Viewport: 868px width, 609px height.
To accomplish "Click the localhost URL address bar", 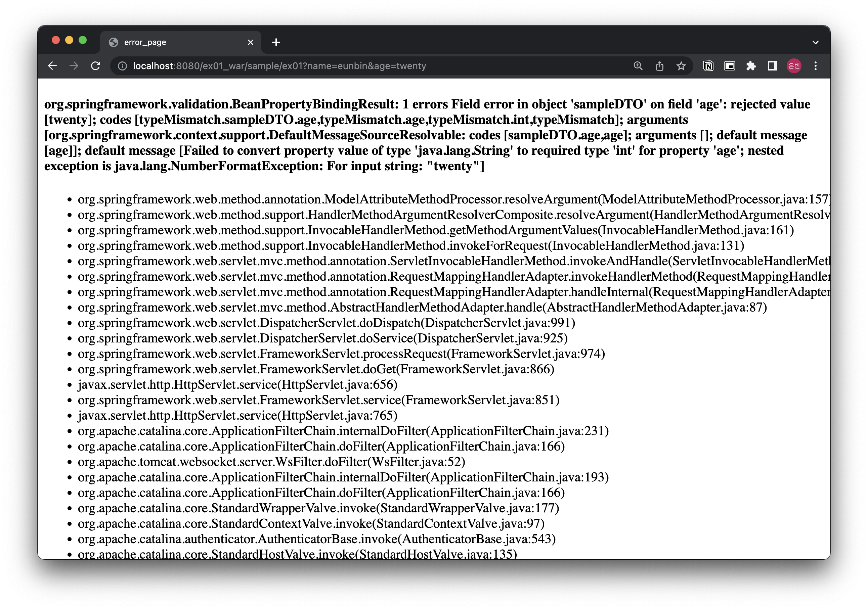I will click(x=340, y=66).
